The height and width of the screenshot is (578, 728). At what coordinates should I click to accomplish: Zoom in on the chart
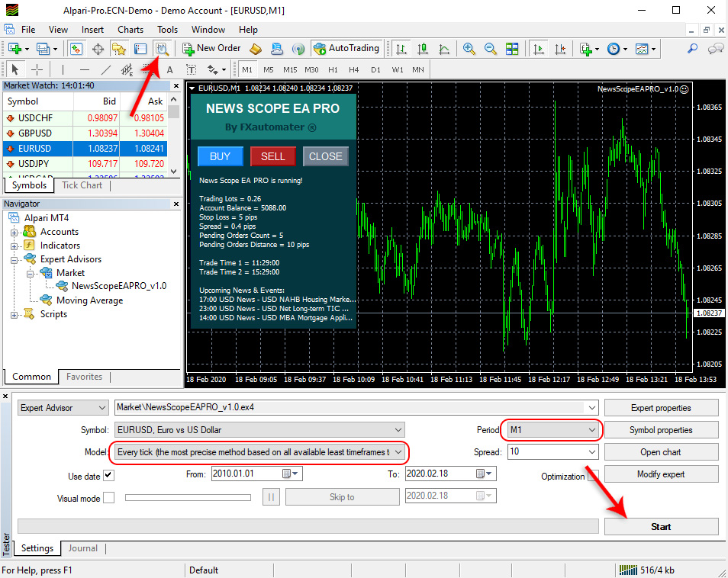pos(469,49)
